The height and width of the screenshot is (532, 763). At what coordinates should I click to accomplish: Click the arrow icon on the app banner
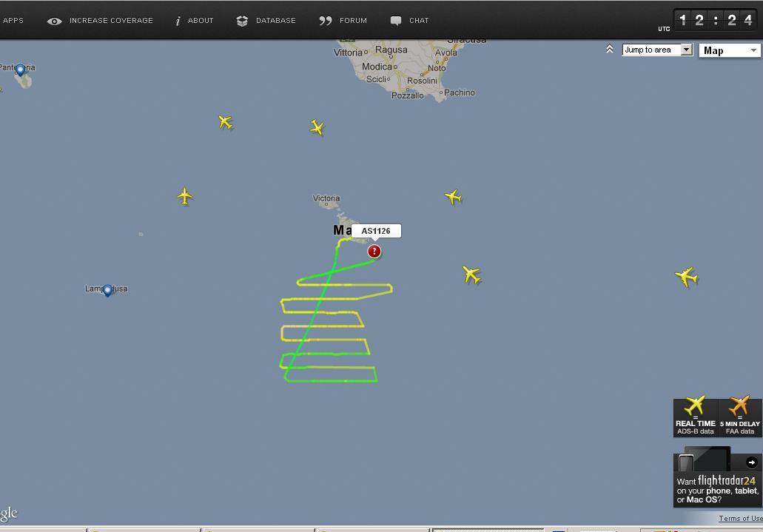tap(751, 462)
